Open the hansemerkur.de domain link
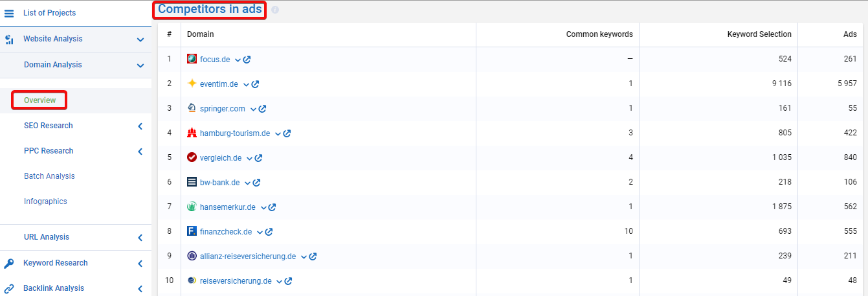The image size is (868, 296). pyautogui.click(x=228, y=207)
